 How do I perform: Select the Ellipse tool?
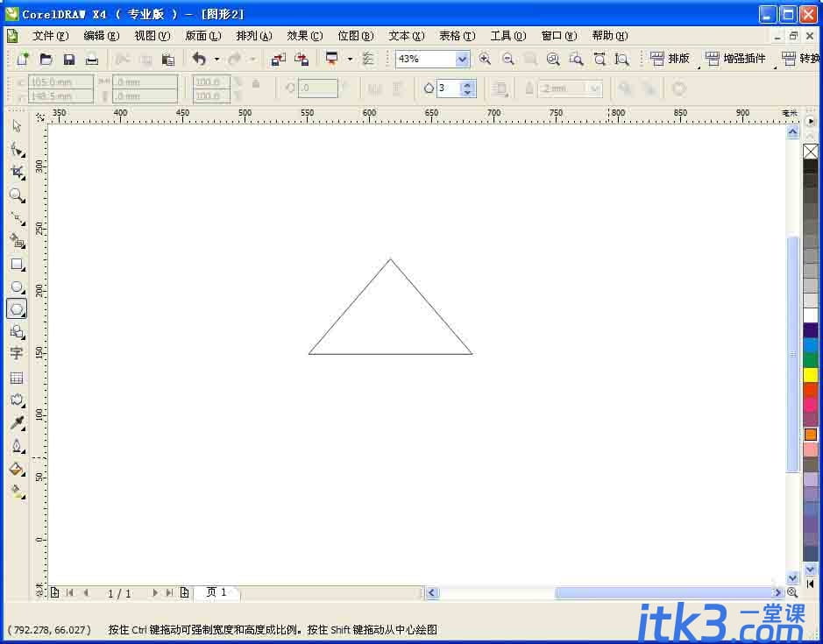17,287
